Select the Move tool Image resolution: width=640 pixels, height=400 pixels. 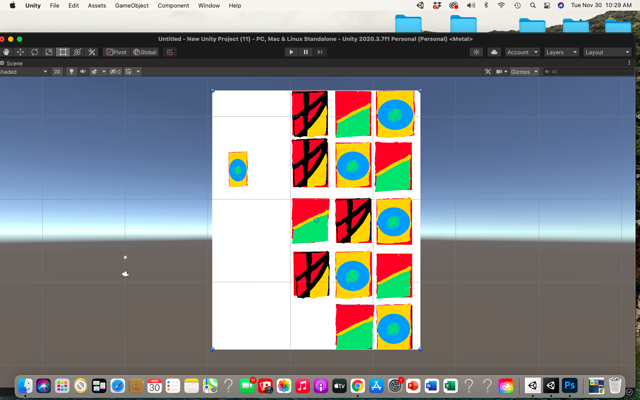pos(20,52)
